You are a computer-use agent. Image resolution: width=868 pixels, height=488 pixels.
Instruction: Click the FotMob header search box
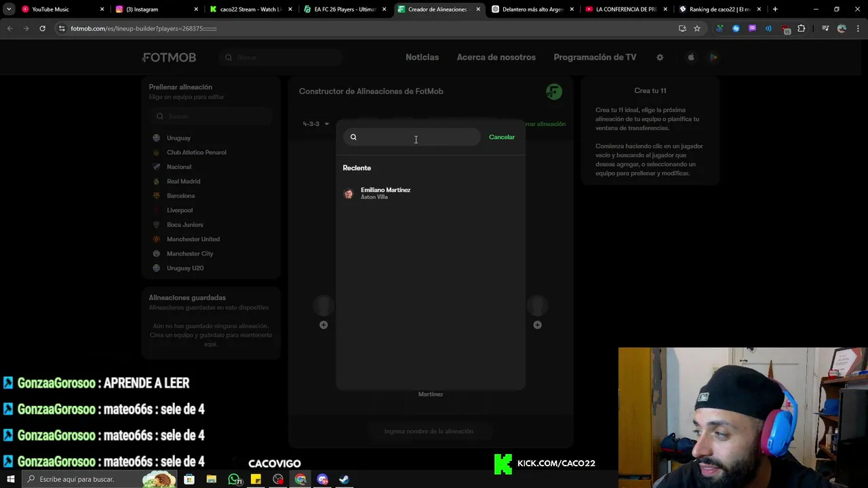pos(280,58)
